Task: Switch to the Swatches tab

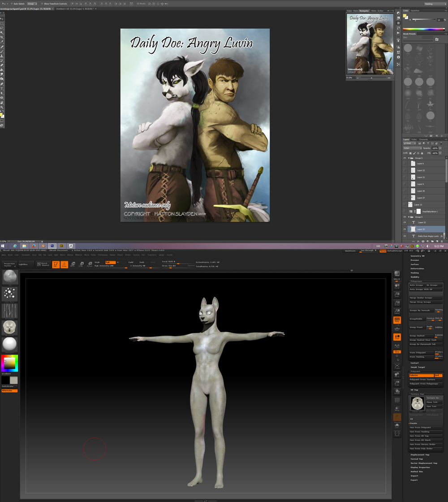Action: pos(415,10)
